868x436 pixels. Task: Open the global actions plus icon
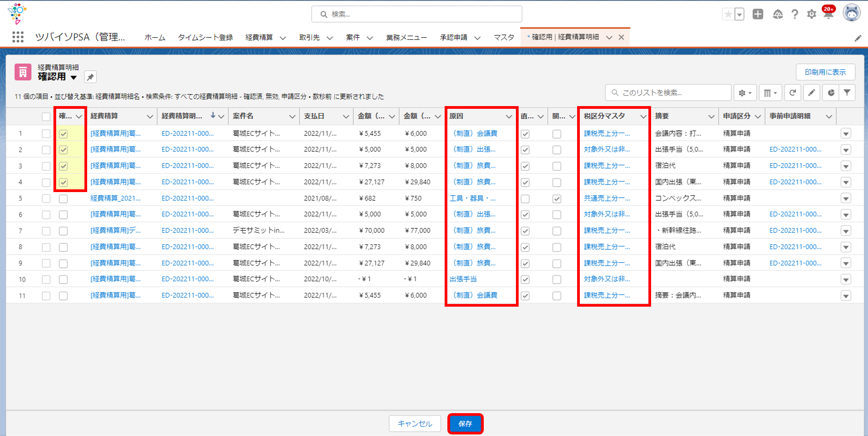(758, 14)
